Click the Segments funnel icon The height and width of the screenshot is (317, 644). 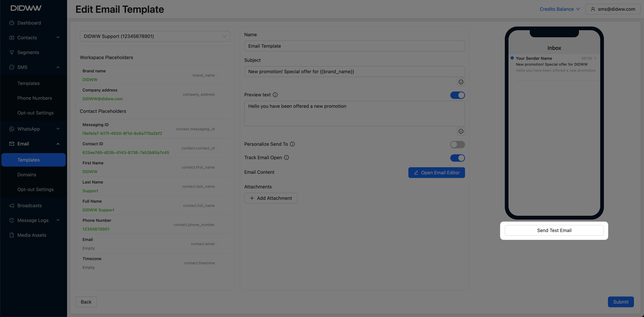pos(12,52)
